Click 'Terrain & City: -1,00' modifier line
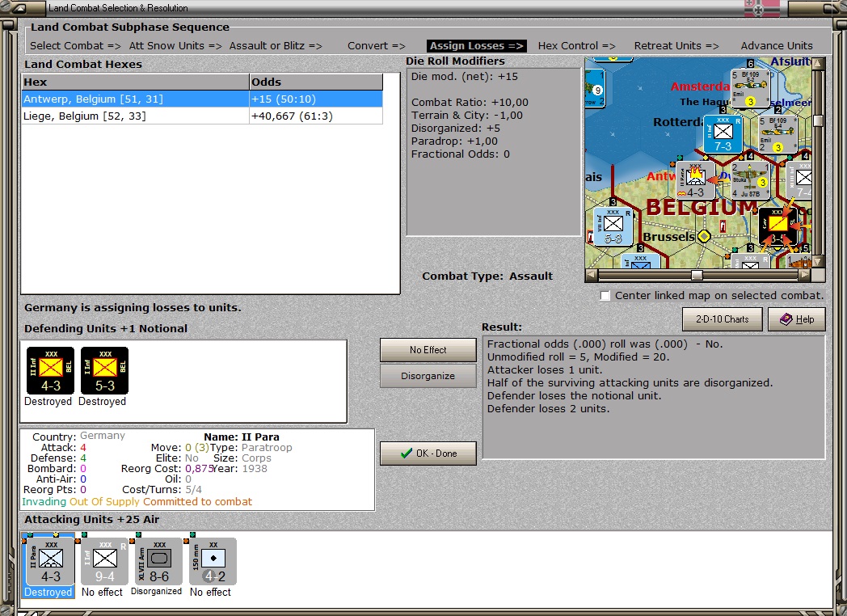The height and width of the screenshot is (616, 847). pos(467,116)
